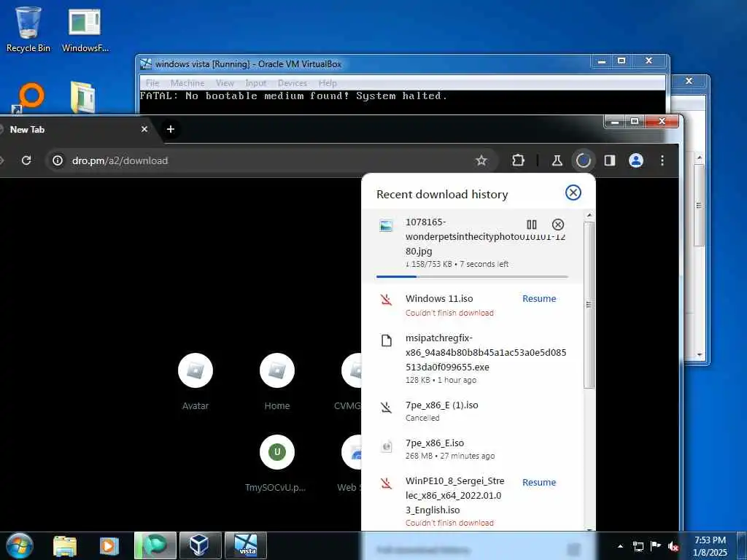The height and width of the screenshot is (560, 747).
Task: Open the clock showing 7:53 PM
Action: pyautogui.click(x=710, y=546)
